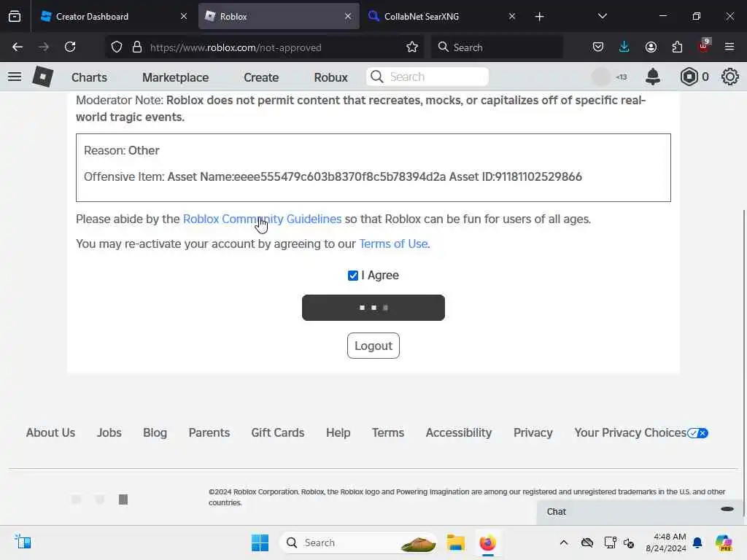Viewport: 747px width, 560px height.
Task: Open the Firefox View tab overview icon
Action: pos(15,17)
